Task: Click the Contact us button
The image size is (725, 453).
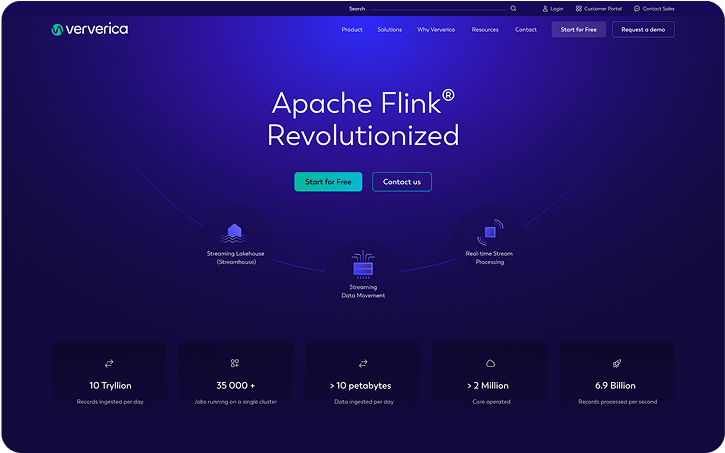Action: pos(402,182)
